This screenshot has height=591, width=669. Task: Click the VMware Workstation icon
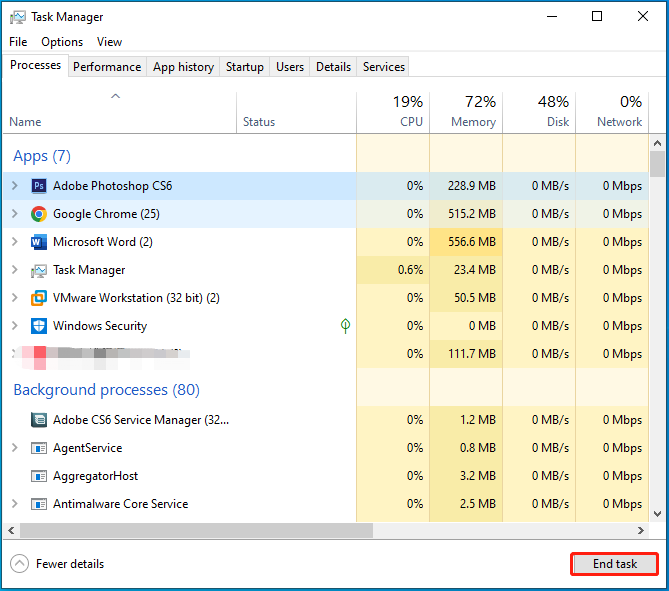click(39, 298)
